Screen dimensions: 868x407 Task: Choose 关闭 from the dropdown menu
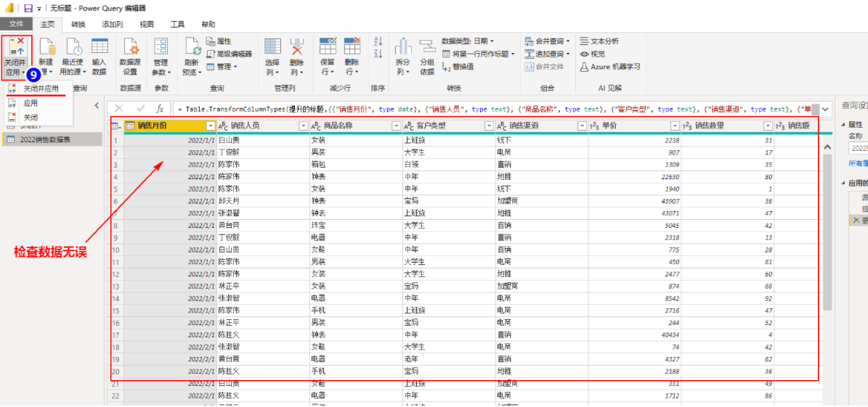point(31,118)
